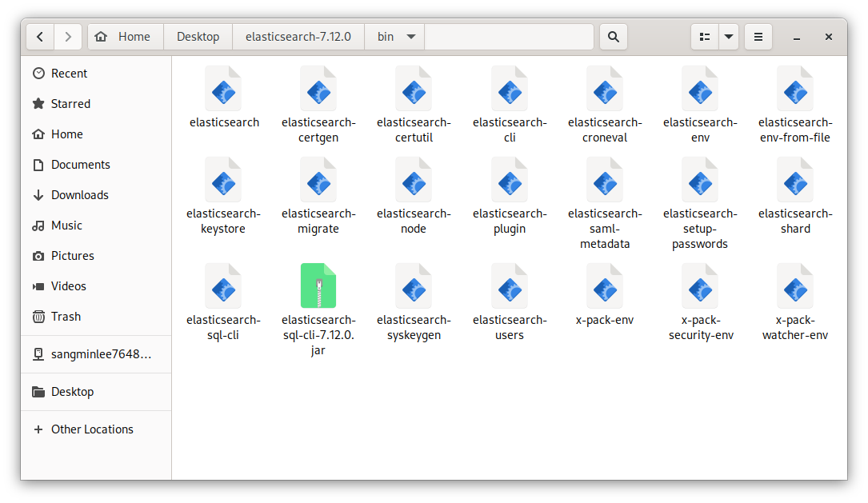
Task: Select the elasticsearch-certutil file icon
Action: coord(414,89)
